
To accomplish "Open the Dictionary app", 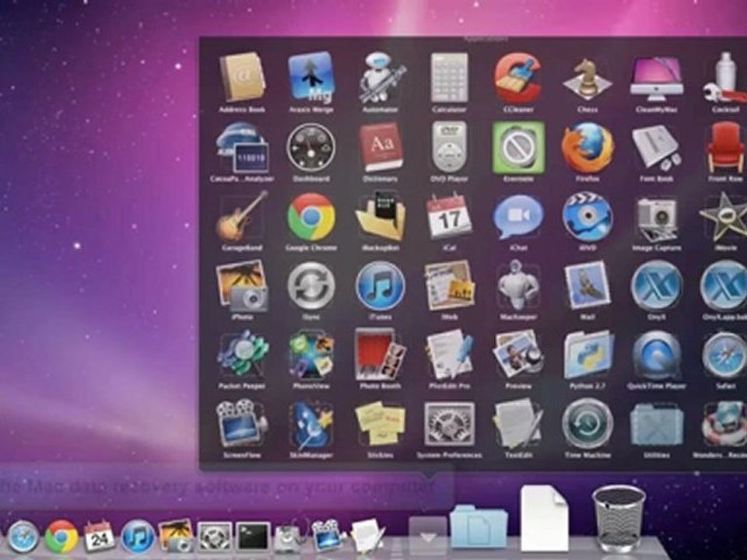I will [x=381, y=148].
